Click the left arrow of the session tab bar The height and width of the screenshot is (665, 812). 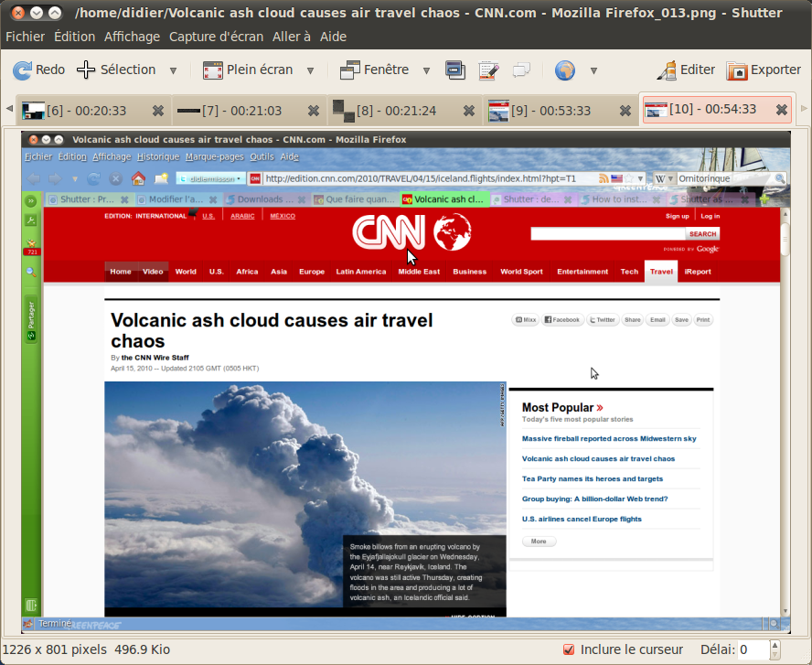click(9, 109)
